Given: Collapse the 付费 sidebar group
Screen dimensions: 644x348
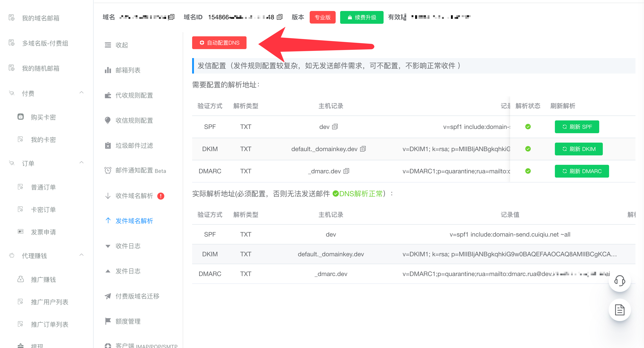Looking at the screenshot, I should tap(82, 93).
